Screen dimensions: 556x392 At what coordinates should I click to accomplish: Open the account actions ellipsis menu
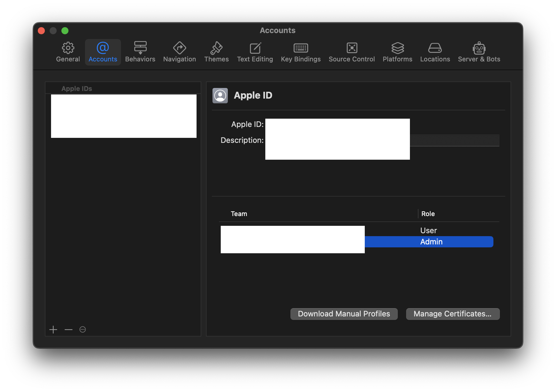click(83, 329)
